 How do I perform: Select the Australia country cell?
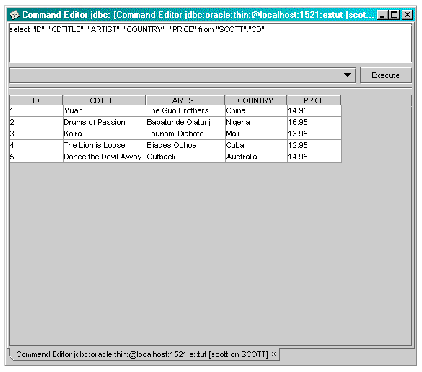256,157
